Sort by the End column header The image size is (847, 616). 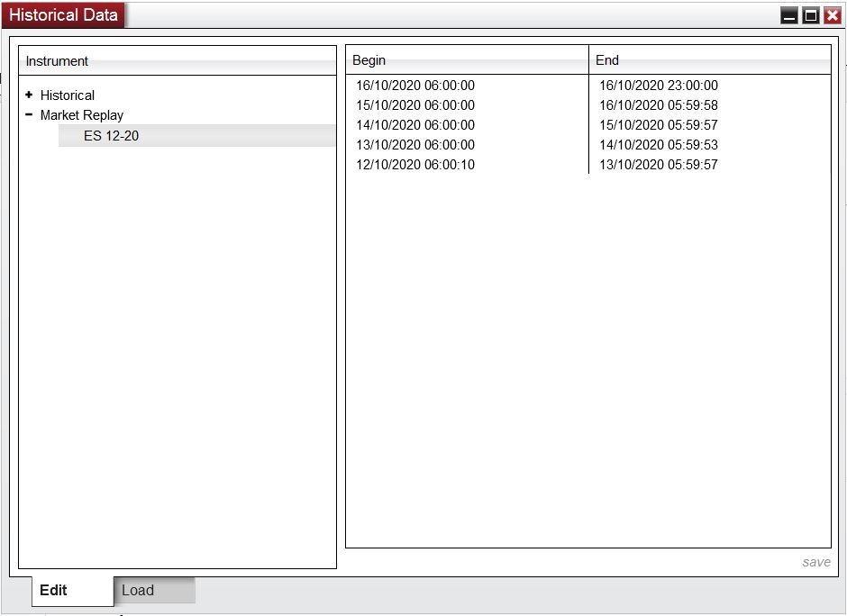710,60
